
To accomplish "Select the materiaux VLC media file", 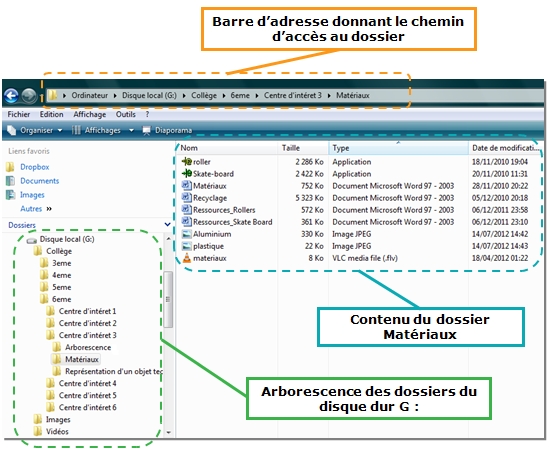I will tap(209, 258).
